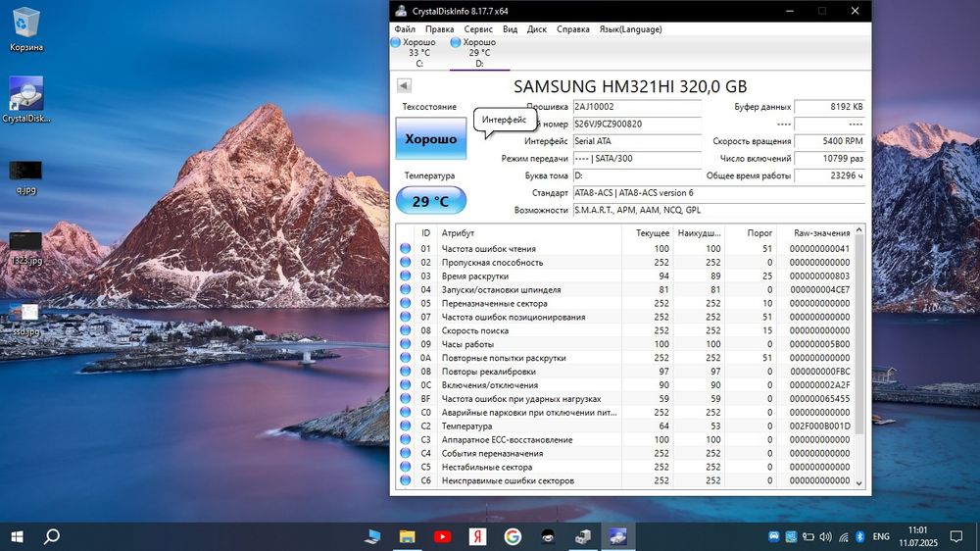Click status dot for Температура attribute row

406,426
